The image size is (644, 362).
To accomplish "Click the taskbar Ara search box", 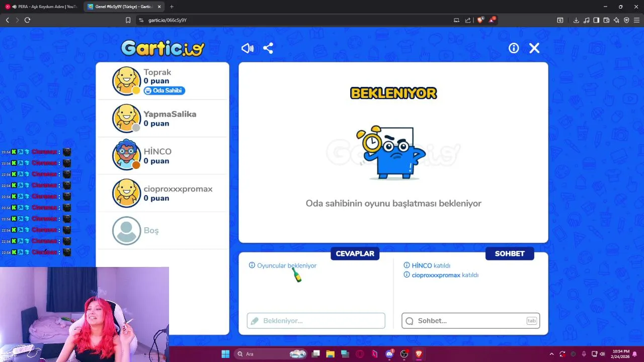I will (x=271, y=354).
